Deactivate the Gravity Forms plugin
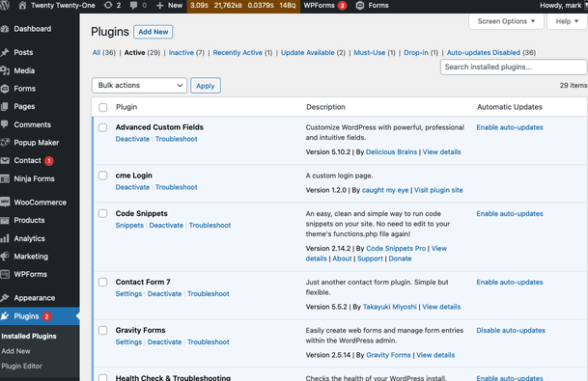588x381 pixels. point(164,342)
